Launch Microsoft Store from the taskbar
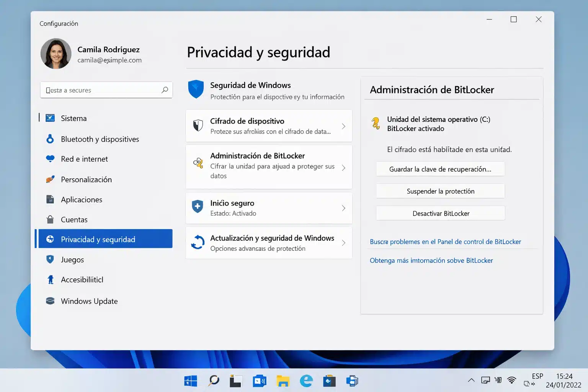 click(x=329, y=381)
